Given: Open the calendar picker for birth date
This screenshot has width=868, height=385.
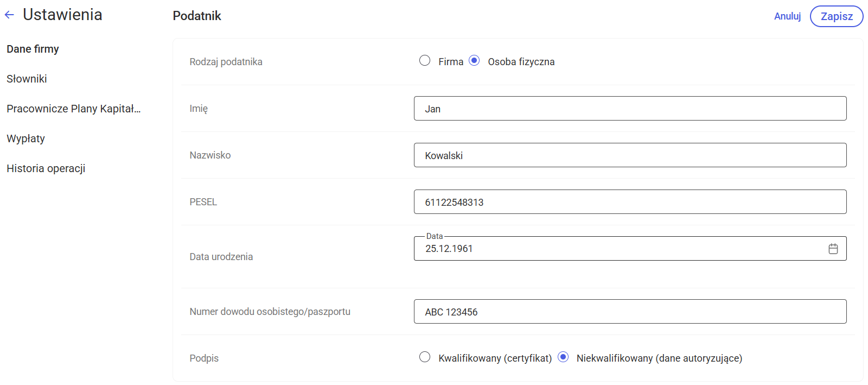Looking at the screenshot, I should point(833,249).
